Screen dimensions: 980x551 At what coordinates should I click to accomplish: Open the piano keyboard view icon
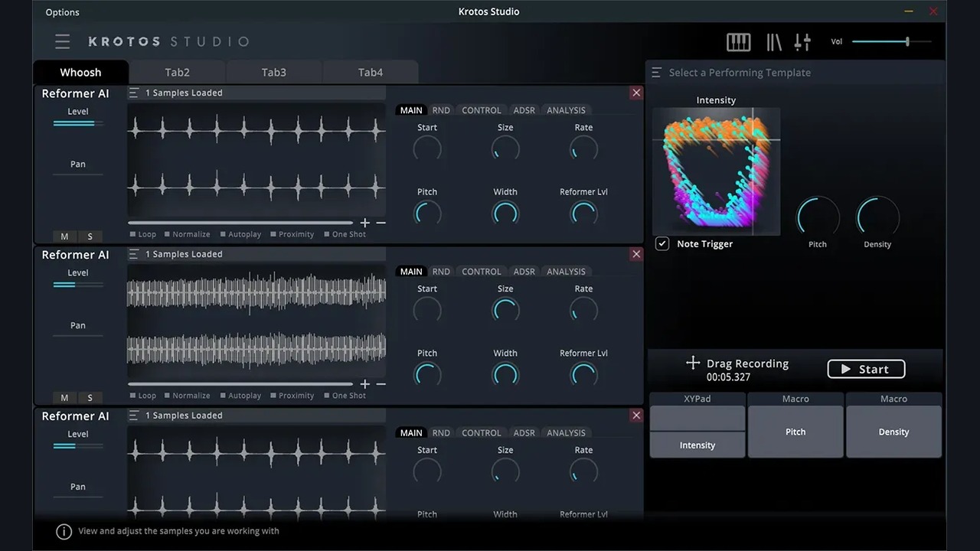[x=738, y=42]
